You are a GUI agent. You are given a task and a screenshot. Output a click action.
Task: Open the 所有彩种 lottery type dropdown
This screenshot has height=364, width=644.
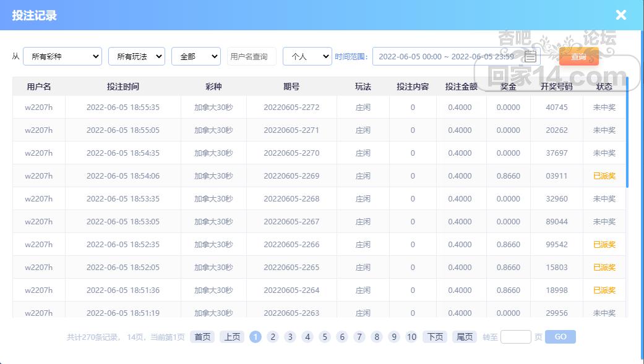pyautogui.click(x=62, y=56)
